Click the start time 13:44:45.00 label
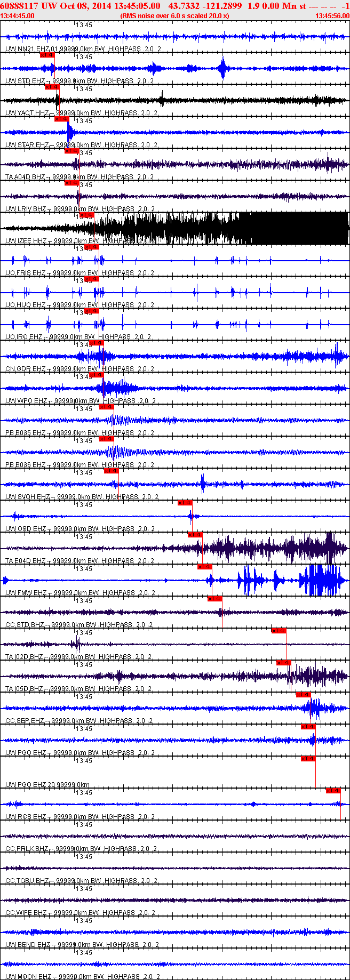The height and width of the screenshot is (980, 350). 18,16
